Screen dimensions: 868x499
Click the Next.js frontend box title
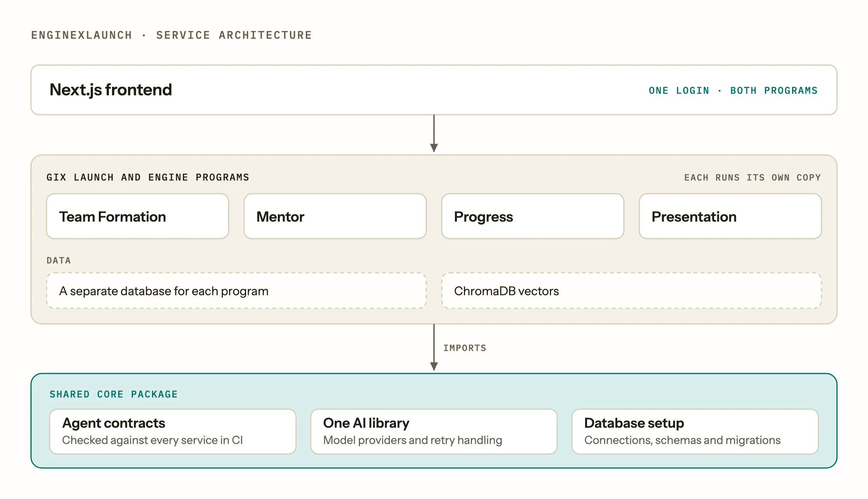(110, 90)
